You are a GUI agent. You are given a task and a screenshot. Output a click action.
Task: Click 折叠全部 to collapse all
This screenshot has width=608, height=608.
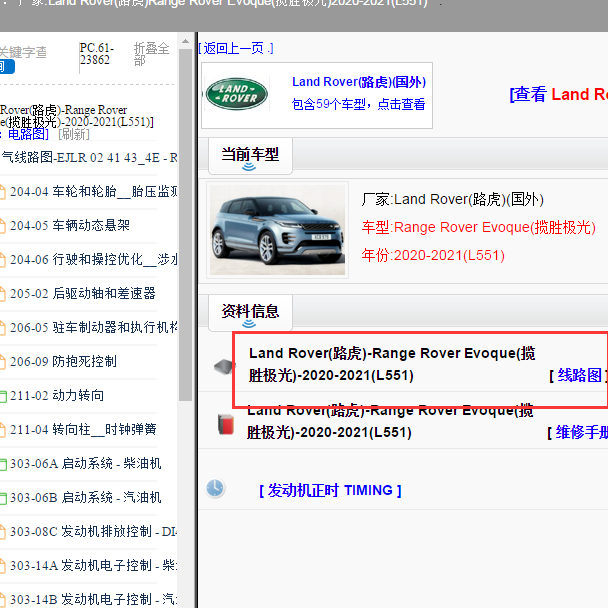(151, 54)
